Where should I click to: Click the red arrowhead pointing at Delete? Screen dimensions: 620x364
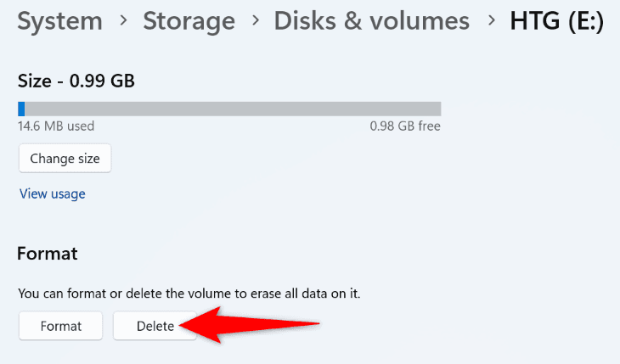click(x=201, y=325)
